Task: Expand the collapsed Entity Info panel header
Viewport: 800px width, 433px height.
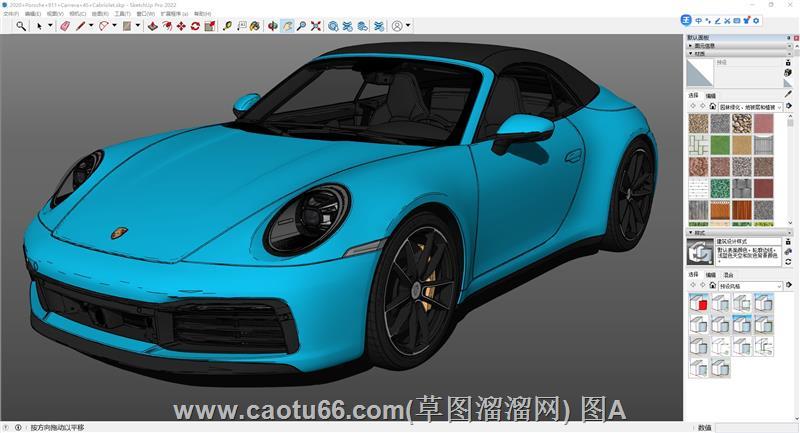Action: [x=737, y=45]
